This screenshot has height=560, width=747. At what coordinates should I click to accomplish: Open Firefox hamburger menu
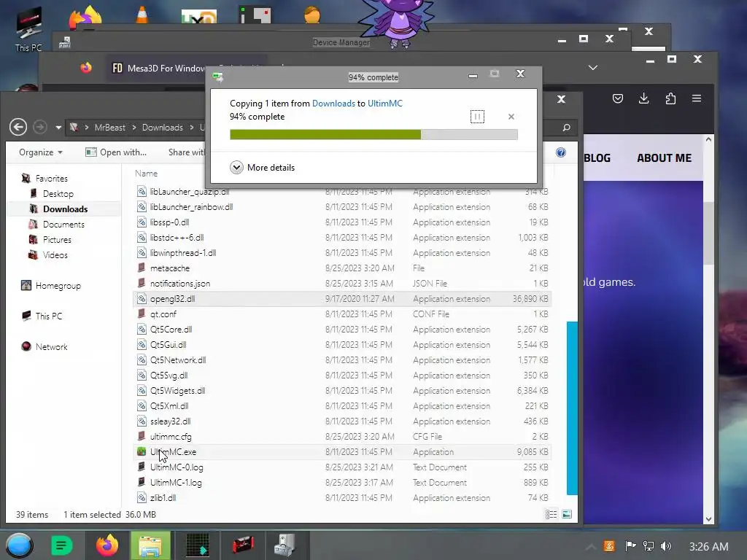click(x=697, y=98)
